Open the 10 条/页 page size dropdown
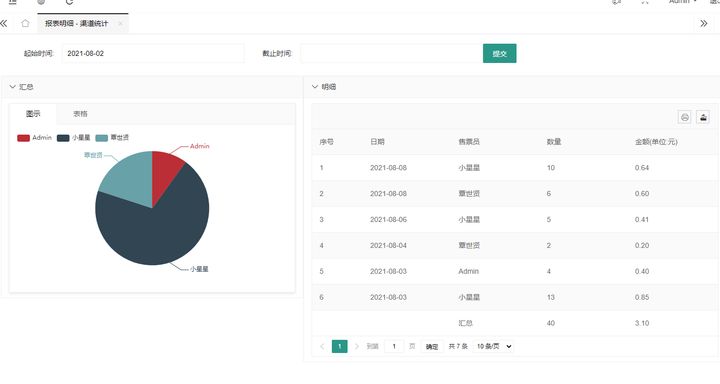Viewport: 720px width, 384px height. (494, 346)
